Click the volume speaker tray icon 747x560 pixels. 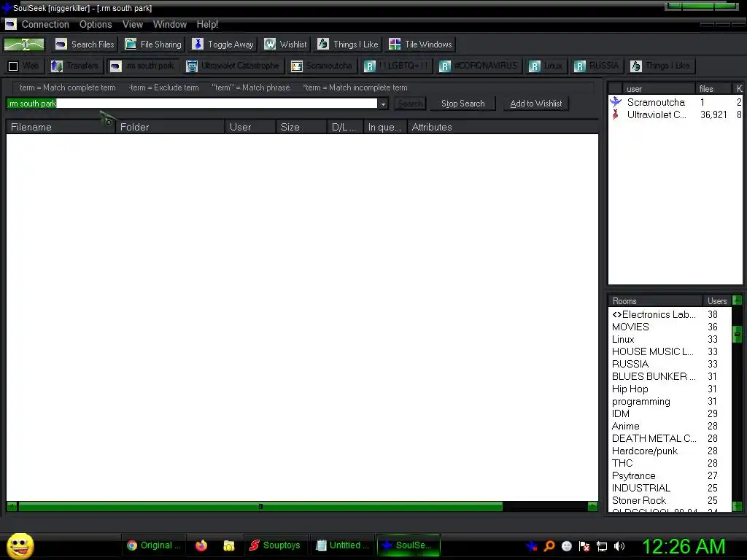click(x=619, y=546)
